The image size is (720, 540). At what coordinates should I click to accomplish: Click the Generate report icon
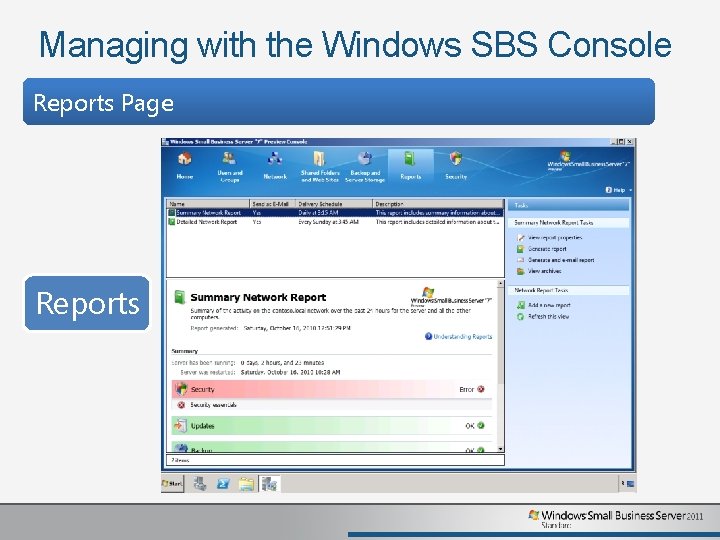(520, 249)
